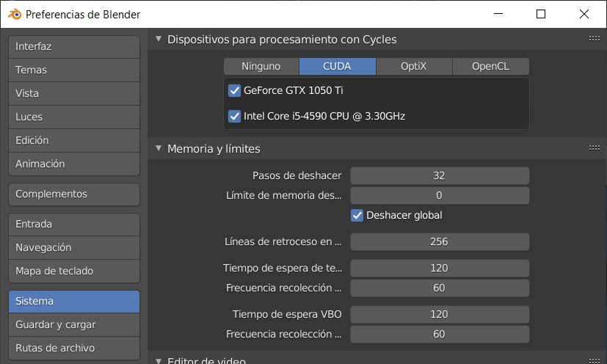The height and width of the screenshot is (364, 607).
Task: Open the Navegación preferences section
Action: 74,248
